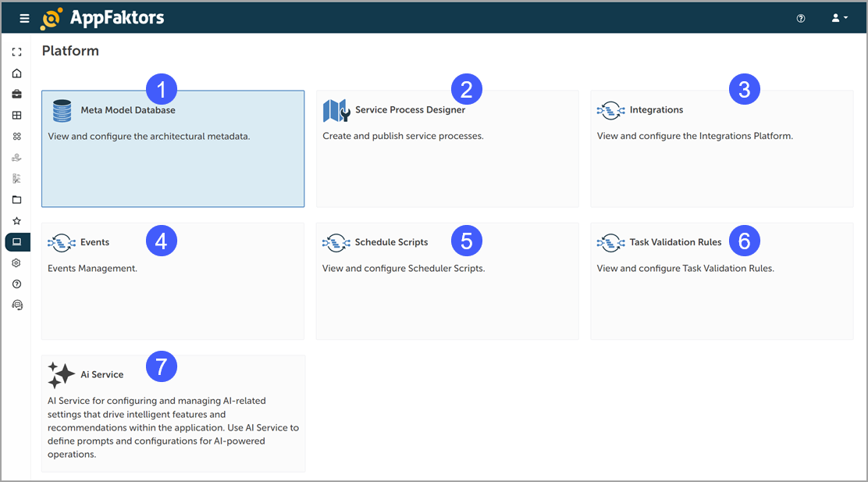Click the fullscreen icon in sidebar
The image size is (868, 482).
pyautogui.click(x=17, y=52)
